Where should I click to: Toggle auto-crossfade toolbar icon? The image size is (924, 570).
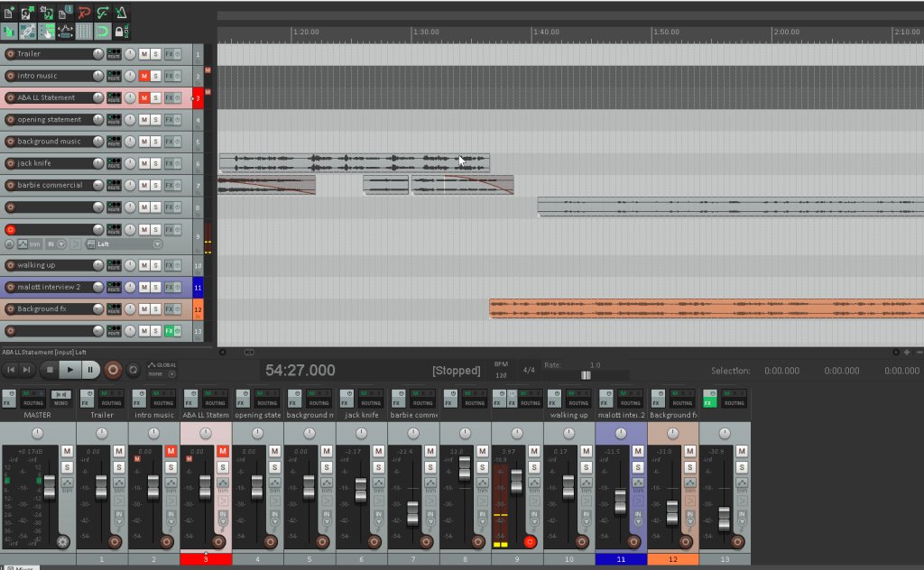[x=9, y=32]
